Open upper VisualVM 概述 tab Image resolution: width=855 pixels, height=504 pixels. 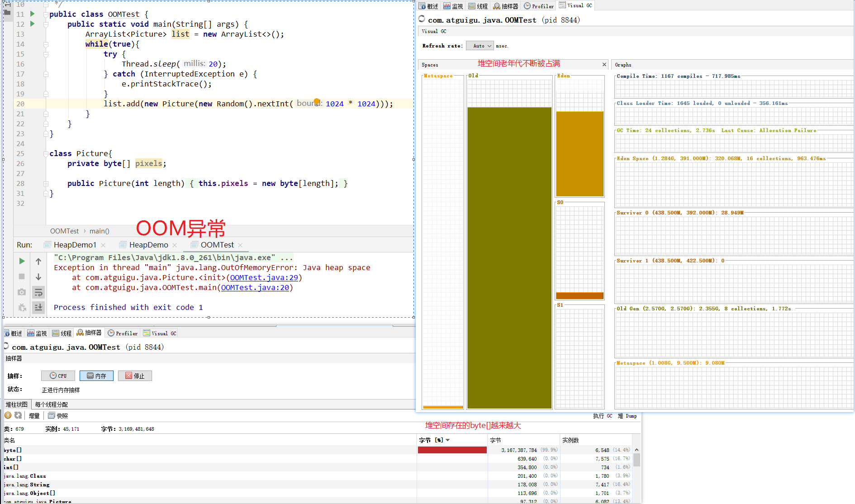click(x=429, y=6)
